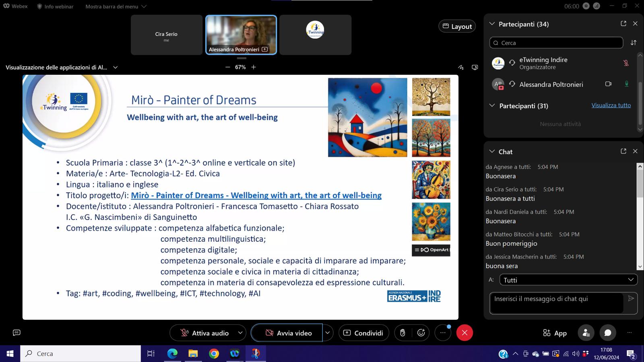
Task: Click the cellist painting thumbnail
Action: click(x=431, y=180)
